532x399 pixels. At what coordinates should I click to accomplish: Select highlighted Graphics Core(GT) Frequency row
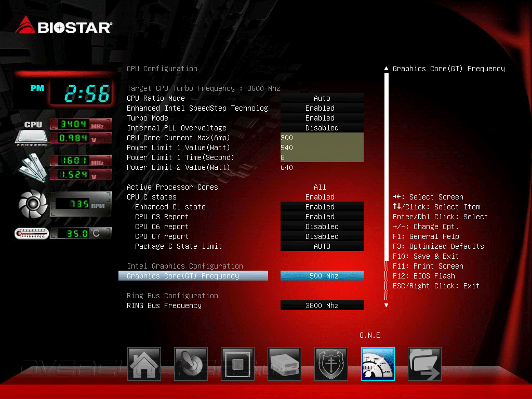coord(193,275)
